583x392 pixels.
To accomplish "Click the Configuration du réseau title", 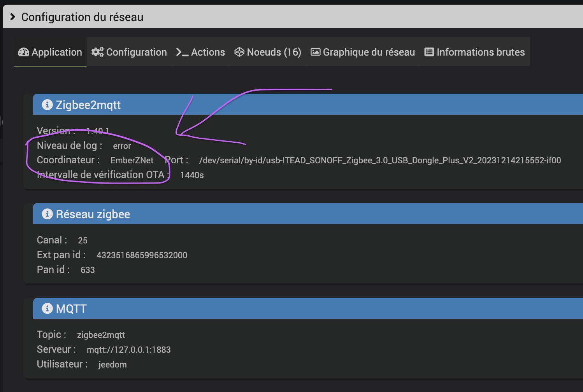I will click(x=82, y=17).
